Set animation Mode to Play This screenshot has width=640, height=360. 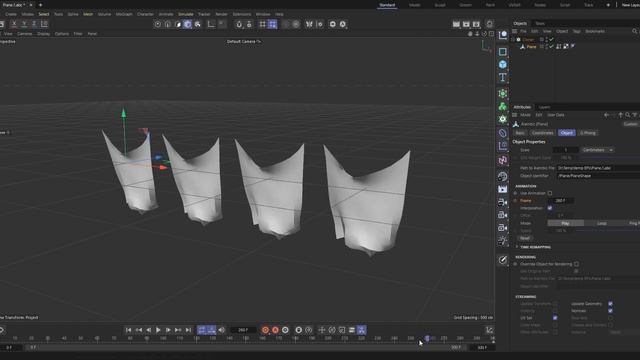pos(565,223)
